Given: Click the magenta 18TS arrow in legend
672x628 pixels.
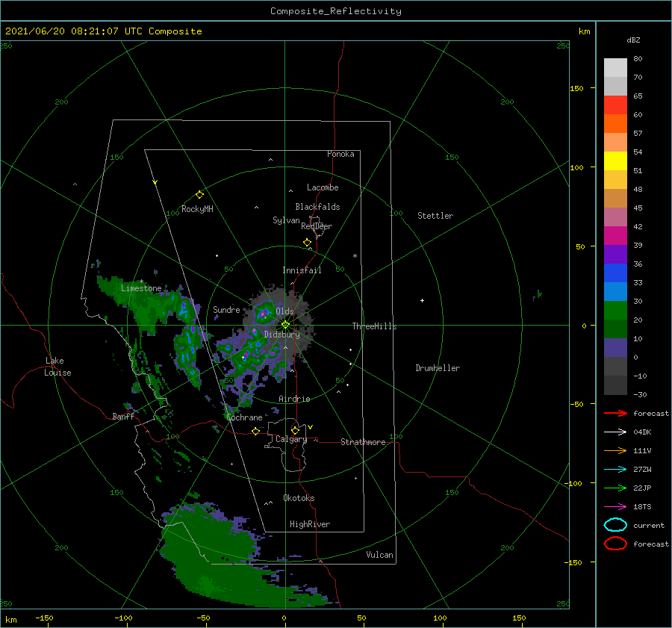Looking at the screenshot, I should pyautogui.click(x=615, y=507).
